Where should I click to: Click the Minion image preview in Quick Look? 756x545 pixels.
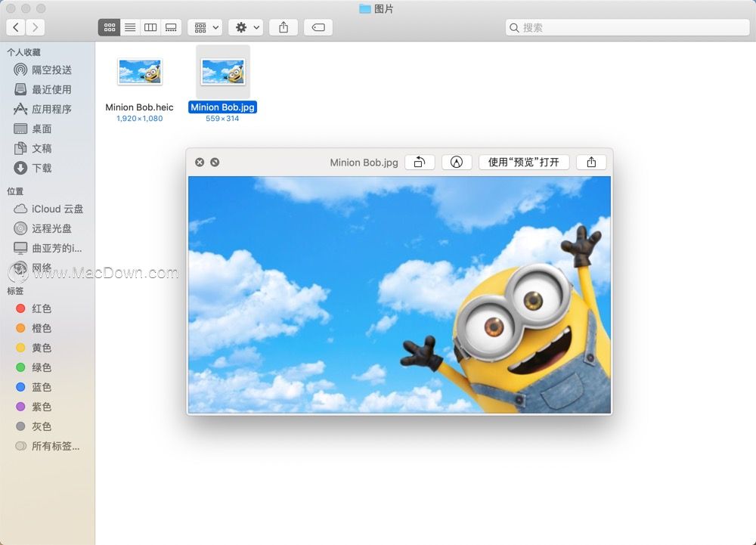coord(399,295)
